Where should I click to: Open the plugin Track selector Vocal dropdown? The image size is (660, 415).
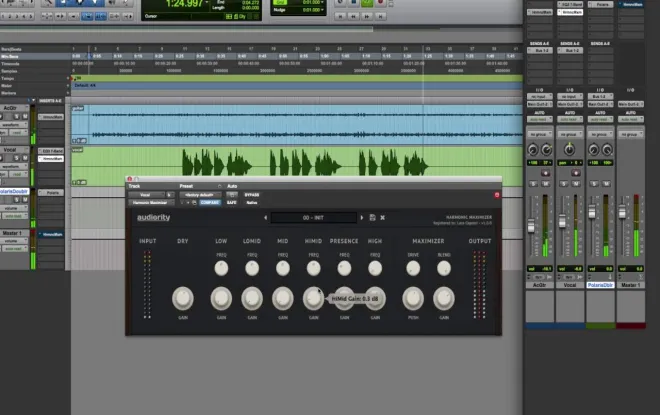tap(146, 195)
